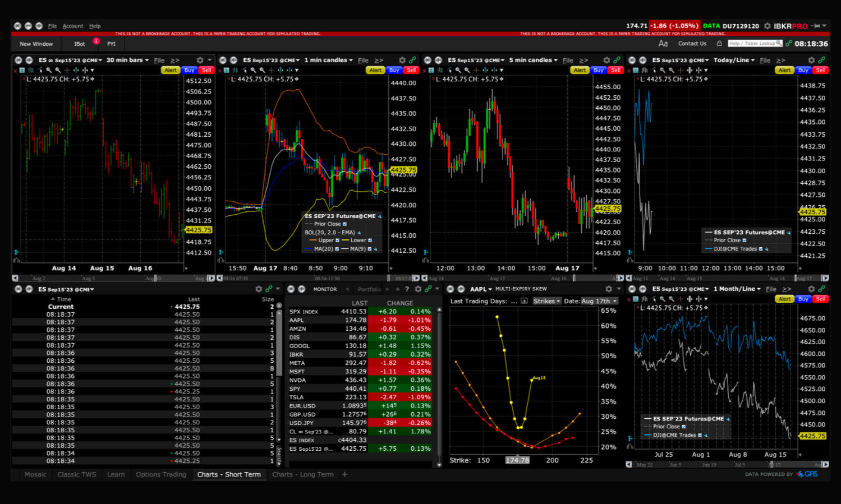Viewport: 841px width, 504px height.
Task: Toggle the Upper Bollinger band checkbox
Action: click(x=337, y=241)
